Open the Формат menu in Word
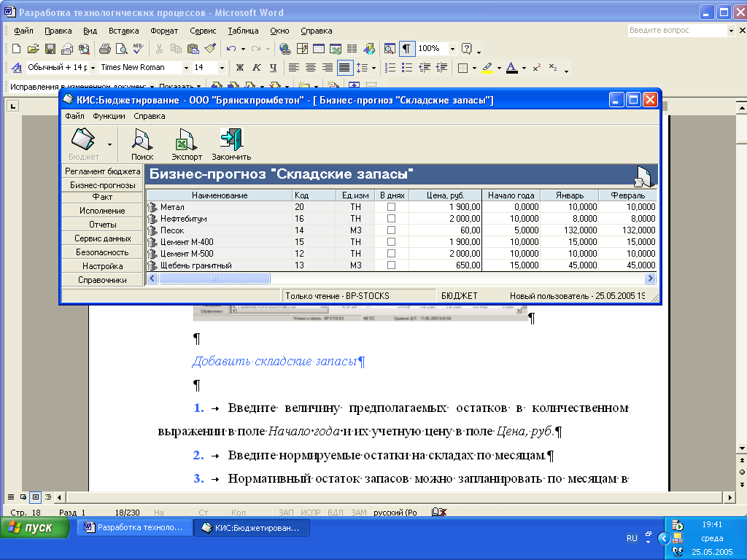The image size is (747, 560). 164,31
